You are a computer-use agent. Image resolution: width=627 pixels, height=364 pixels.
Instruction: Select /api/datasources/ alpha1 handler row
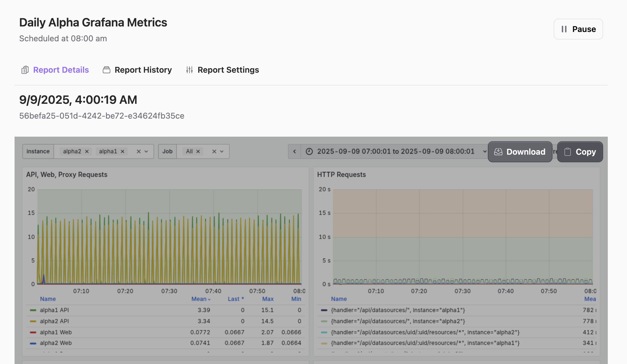457,310
